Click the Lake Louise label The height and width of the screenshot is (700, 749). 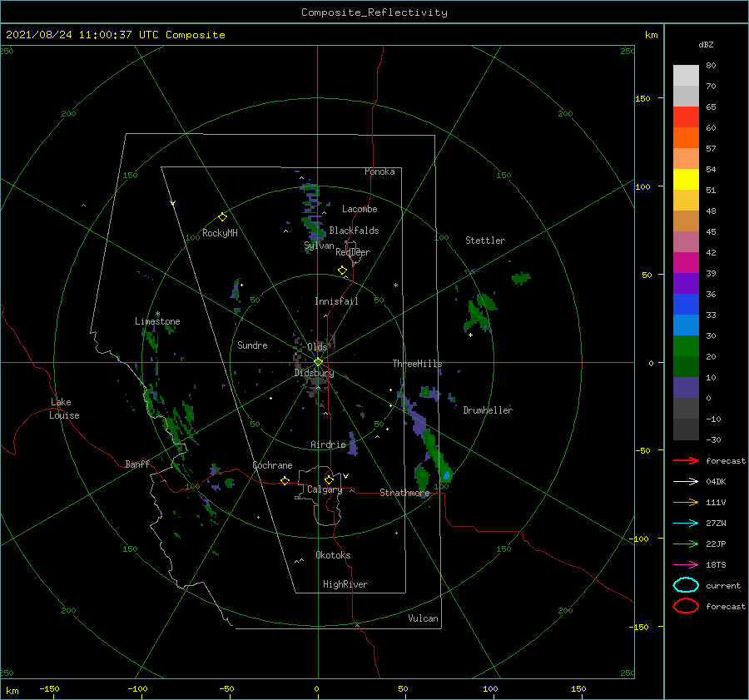[64, 409]
